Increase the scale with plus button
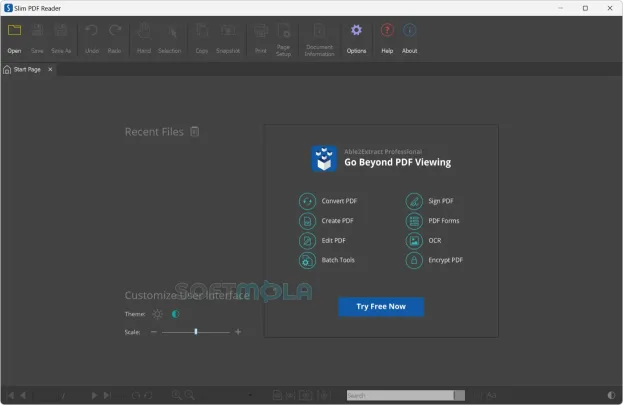 click(238, 331)
